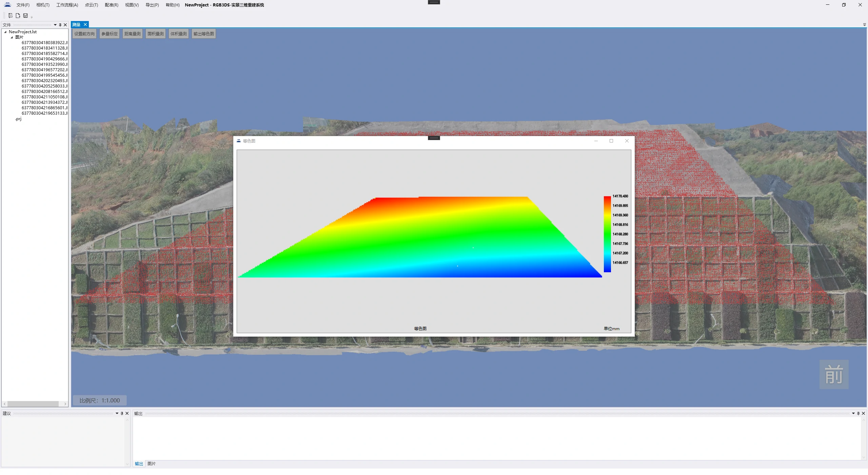868x475 pixels.
Task: Collapse the NewProject.lst tree node
Action: point(5,32)
